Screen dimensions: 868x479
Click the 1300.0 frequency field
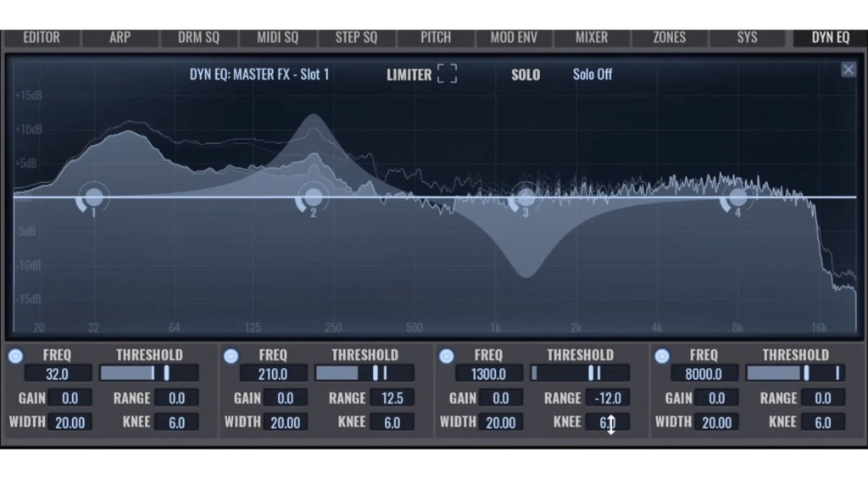point(488,374)
